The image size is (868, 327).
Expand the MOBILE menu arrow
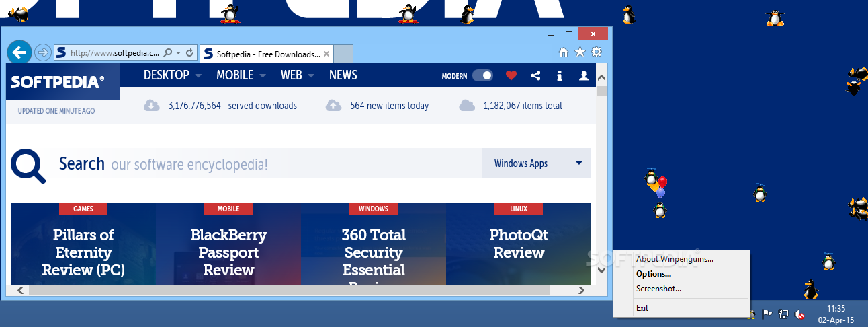coord(263,76)
